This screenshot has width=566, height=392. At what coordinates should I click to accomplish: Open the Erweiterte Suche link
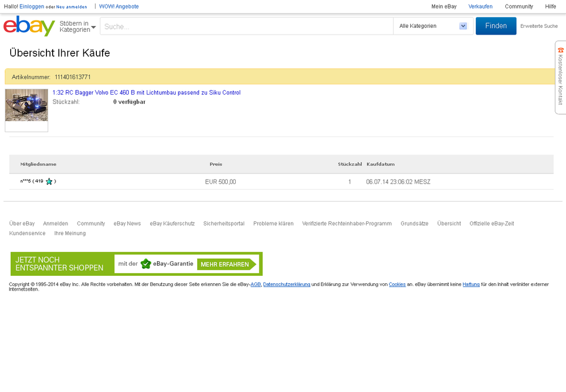pyautogui.click(x=539, y=26)
